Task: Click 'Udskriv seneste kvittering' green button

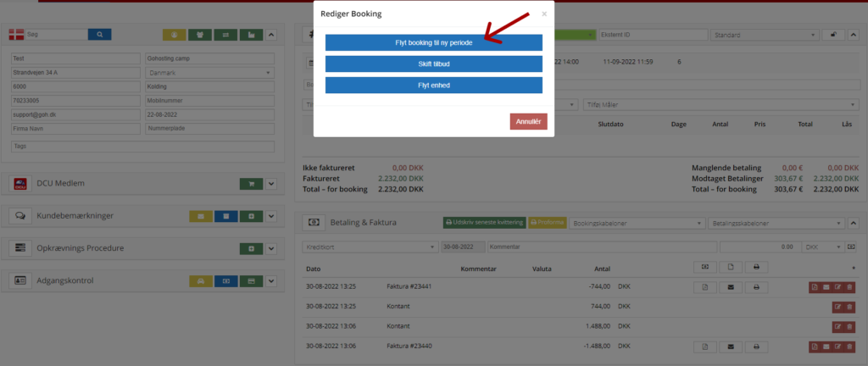Action: [483, 223]
